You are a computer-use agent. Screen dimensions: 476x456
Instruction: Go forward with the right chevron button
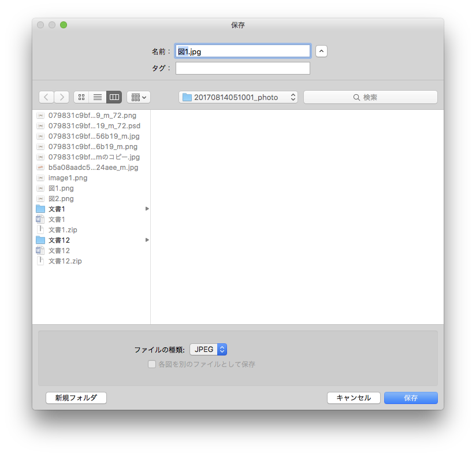tap(62, 97)
